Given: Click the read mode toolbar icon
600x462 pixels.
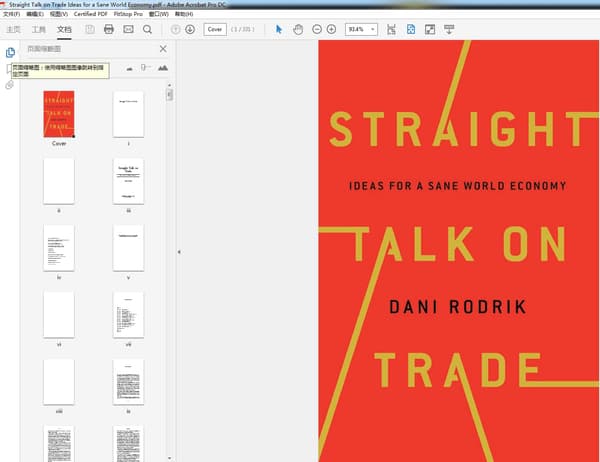Looking at the screenshot, I should tap(449, 29).
